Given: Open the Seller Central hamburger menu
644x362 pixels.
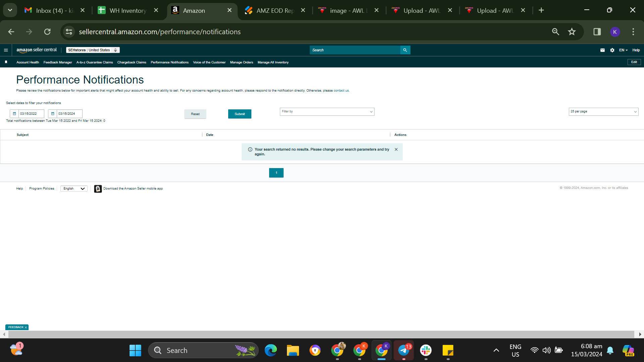Looking at the screenshot, I should tap(6, 50).
